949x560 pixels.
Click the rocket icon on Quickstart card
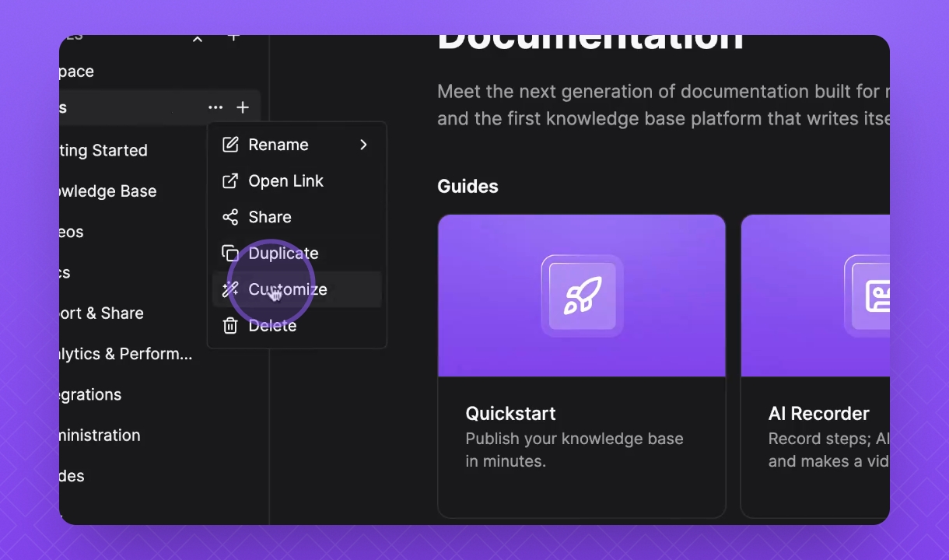582,296
